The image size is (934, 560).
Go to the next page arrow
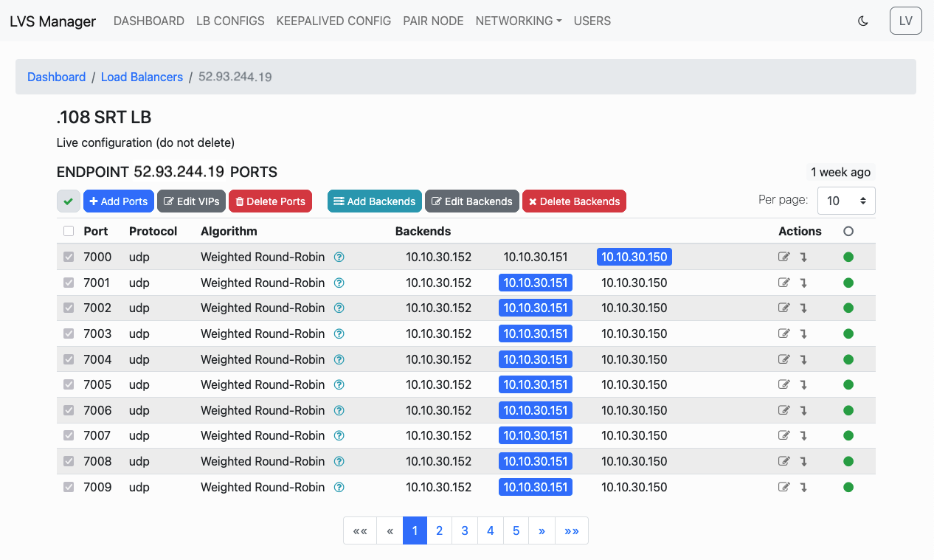click(542, 530)
